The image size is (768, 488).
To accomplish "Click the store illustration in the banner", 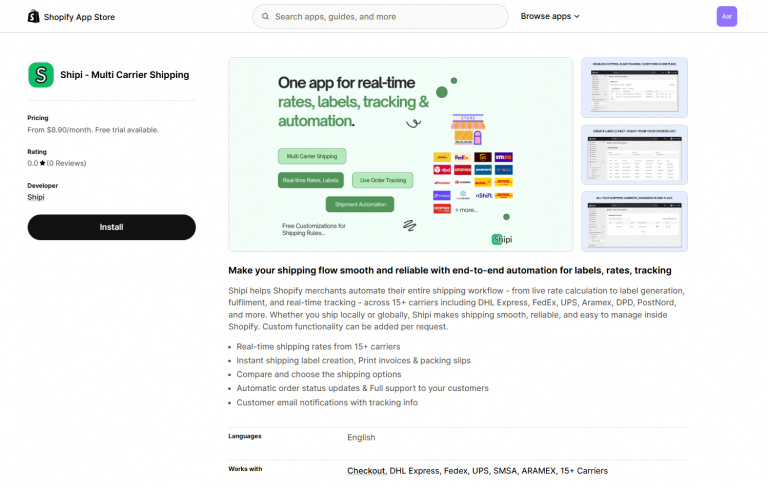I will (x=467, y=130).
